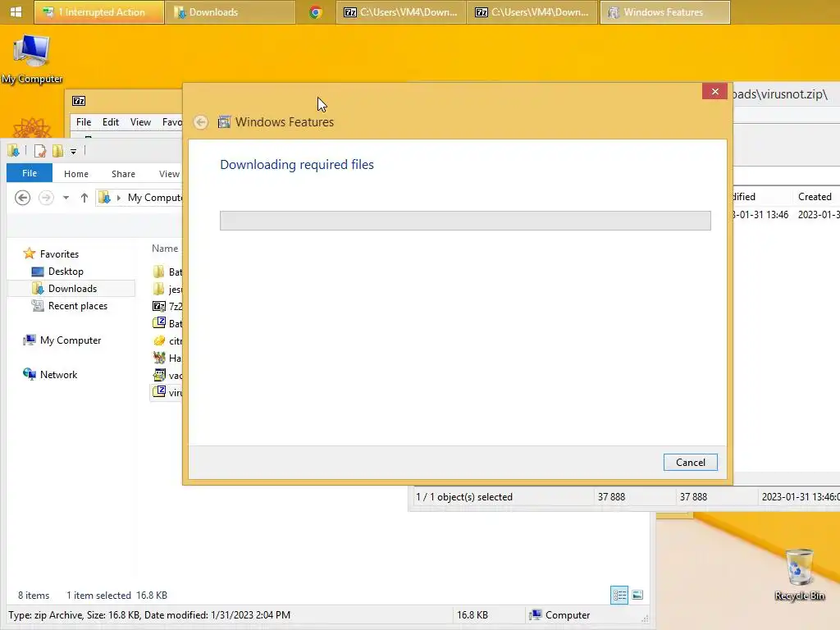Open Edit menu in 7-Zip window
840x630 pixels.
pyautogui.click(x=111, y=122)
